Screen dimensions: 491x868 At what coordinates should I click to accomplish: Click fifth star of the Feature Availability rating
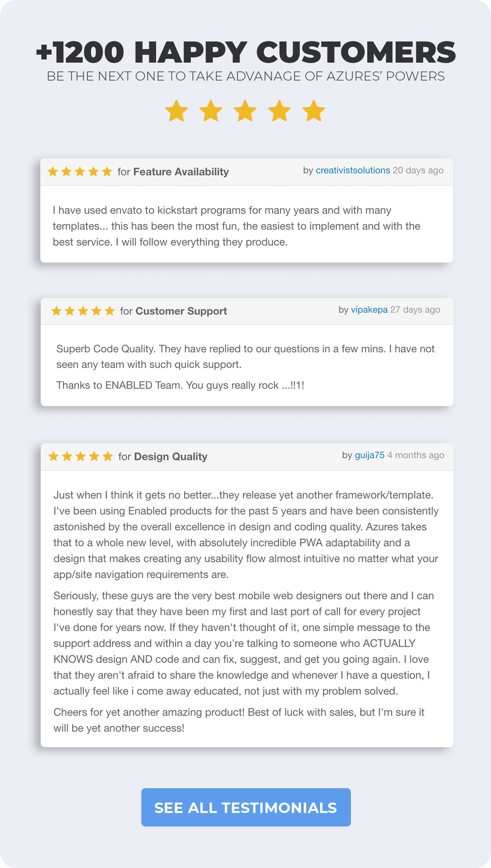(107, 172)
